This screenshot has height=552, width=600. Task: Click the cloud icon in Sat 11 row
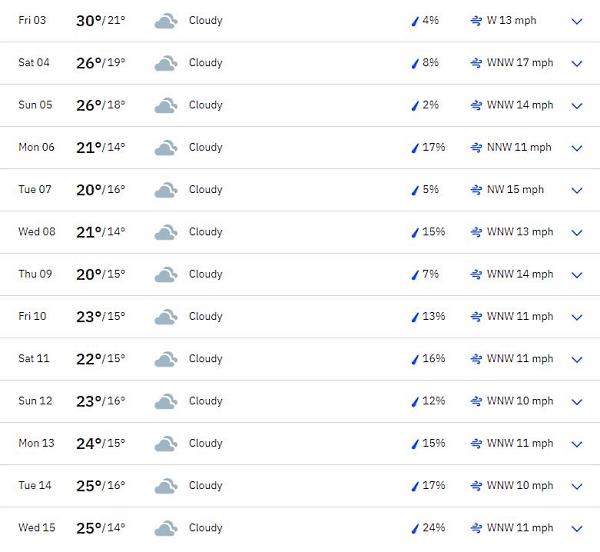(166, 359)
